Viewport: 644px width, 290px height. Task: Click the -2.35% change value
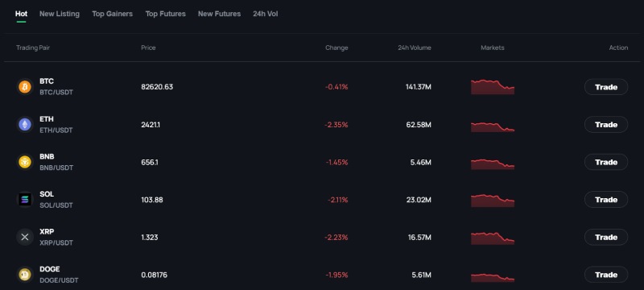pos(336,125)
